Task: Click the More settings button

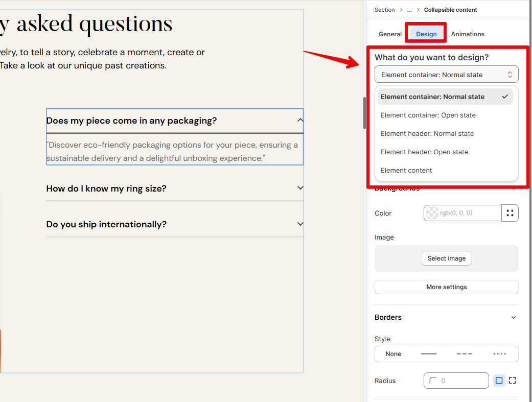Action: (447, 287)
